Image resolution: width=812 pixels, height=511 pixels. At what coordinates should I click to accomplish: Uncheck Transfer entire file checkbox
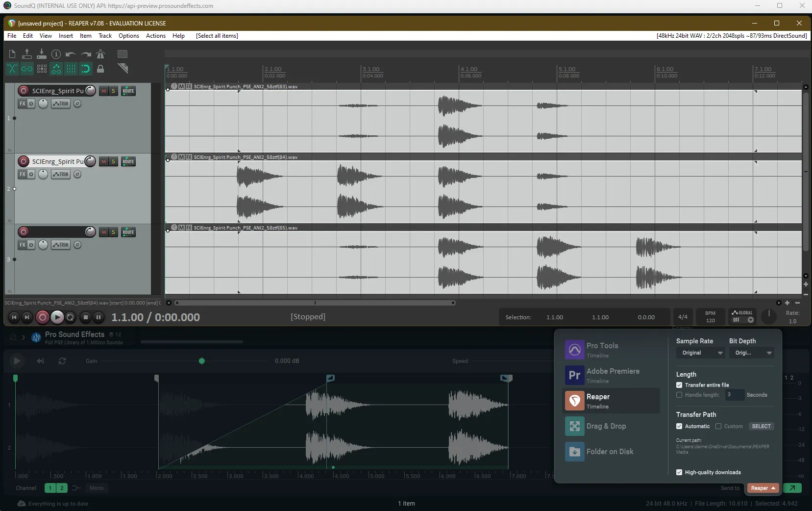point(679,385)
